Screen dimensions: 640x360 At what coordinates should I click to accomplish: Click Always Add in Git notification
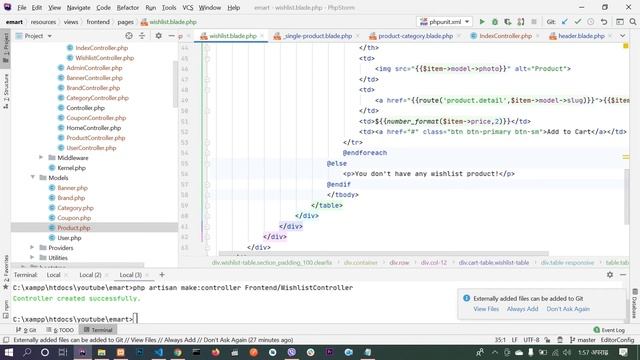[x=522, y=309]
